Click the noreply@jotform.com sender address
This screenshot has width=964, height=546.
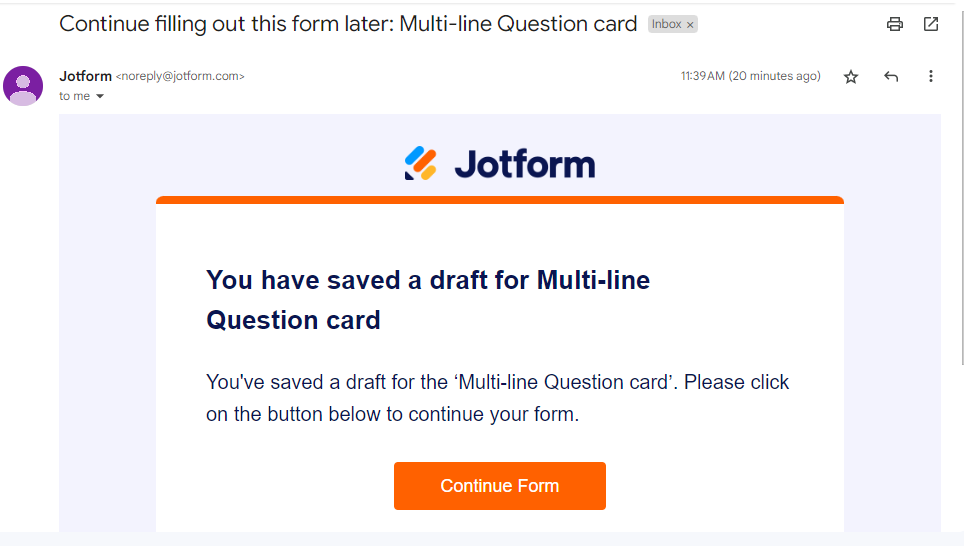pyautogui.click(x=180, y=76)
